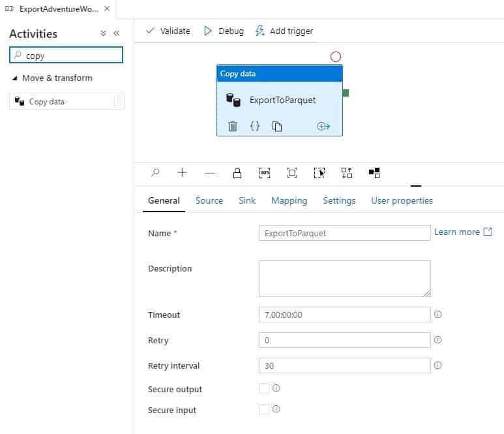Switch to the Settings tab
504x434 pixels.
pyautogui.click(x=339, y=201)
